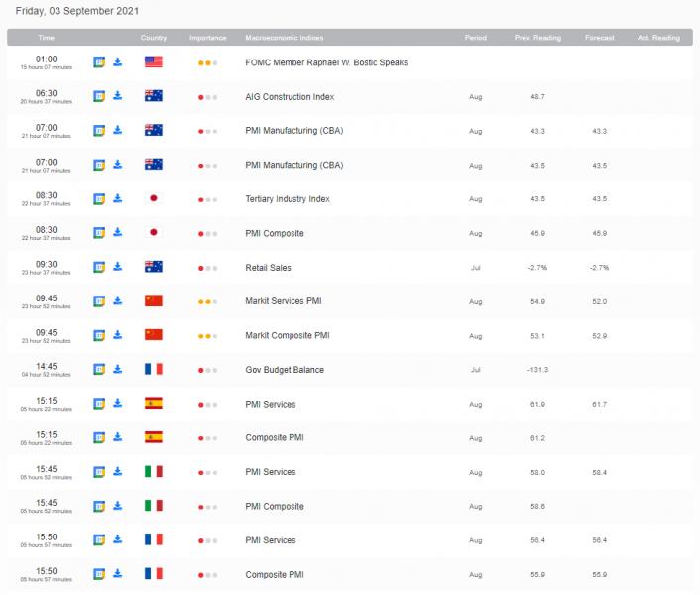Image resolution: width=700 pixels, height=595 pixels.
Task: Click the Japan flag beside Tertiary Industry Index
Action: (x=154, y=198)
